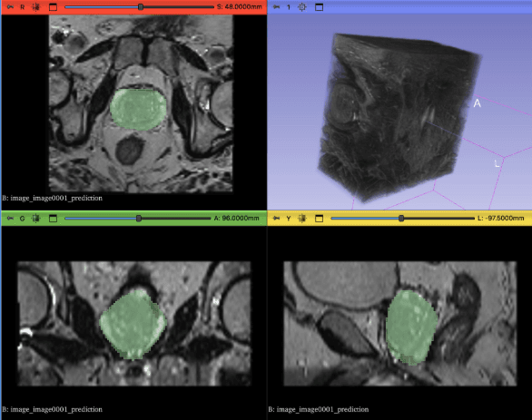Center the 3D view using crosshair icon
This screenshot has height=420, width=532.
click(302, 7)
